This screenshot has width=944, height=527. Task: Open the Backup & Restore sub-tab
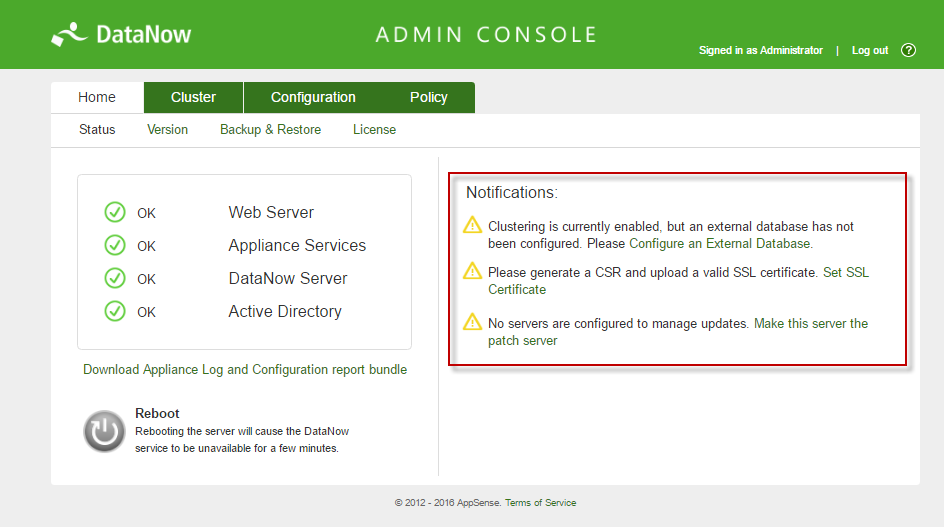[x=270, y=130]
